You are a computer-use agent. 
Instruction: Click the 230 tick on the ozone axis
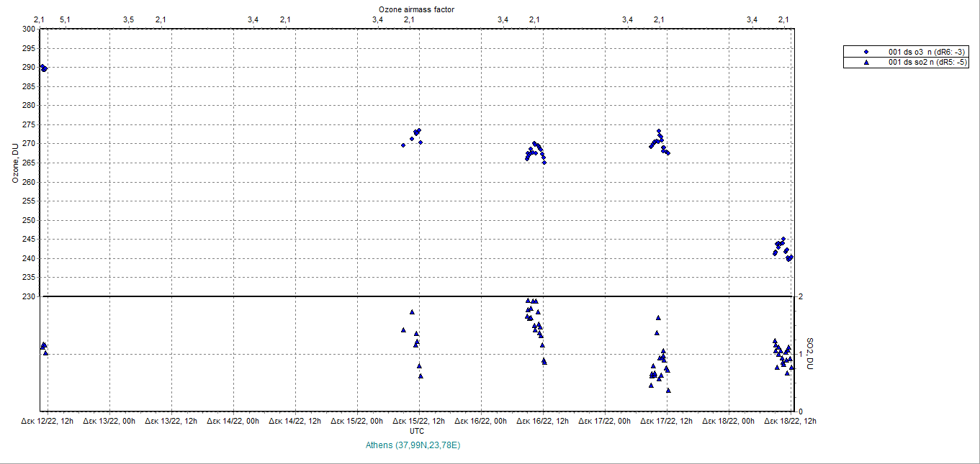coord(28,296)
